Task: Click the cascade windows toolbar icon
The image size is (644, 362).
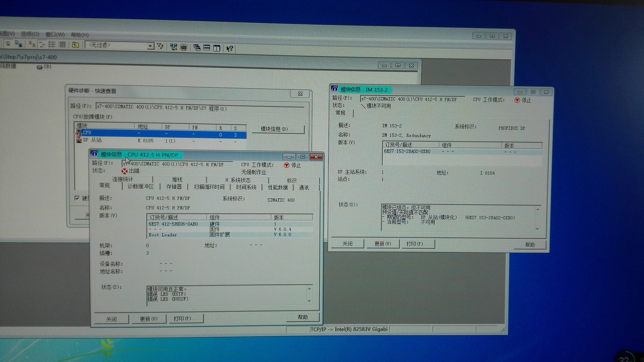Action: coord(197,48)
